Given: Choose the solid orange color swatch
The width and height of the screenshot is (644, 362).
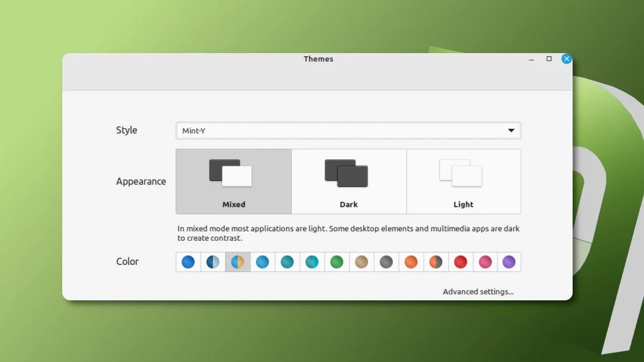Looking at the screenshot, I should (411, 262).
